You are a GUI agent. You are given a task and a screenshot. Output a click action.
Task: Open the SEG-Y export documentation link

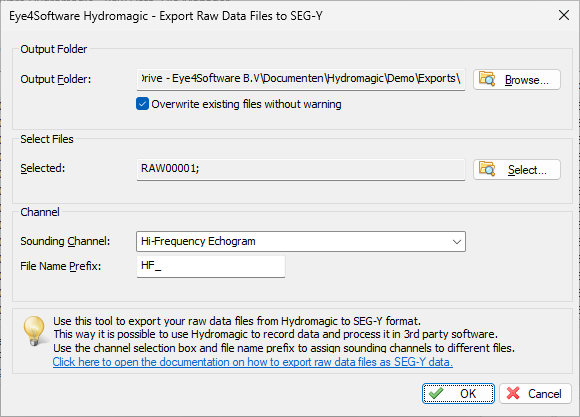pyautogui.click(x=253, y=362)
